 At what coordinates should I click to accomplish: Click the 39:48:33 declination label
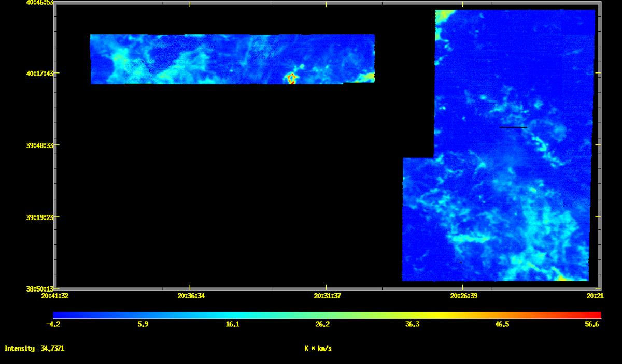click(x=40, y=145)
